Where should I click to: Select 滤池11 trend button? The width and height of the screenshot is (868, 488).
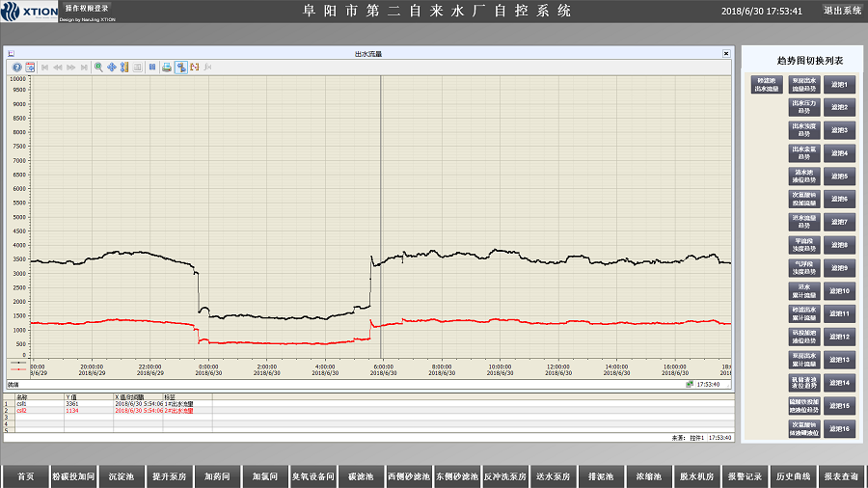coord(839,313)
